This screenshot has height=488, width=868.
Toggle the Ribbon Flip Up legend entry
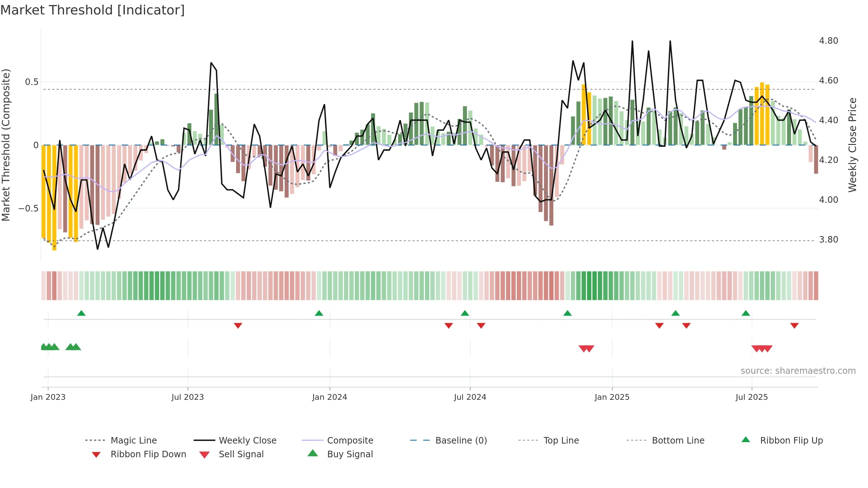click(x=782, y=440)
